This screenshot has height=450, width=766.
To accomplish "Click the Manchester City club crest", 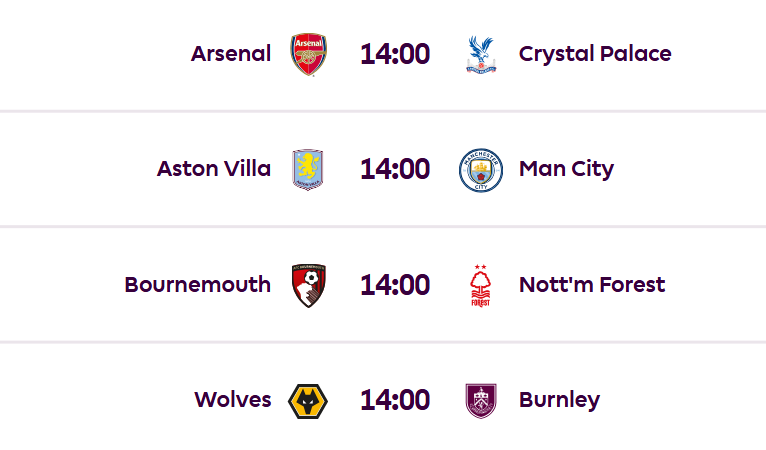I will (481, 169).
